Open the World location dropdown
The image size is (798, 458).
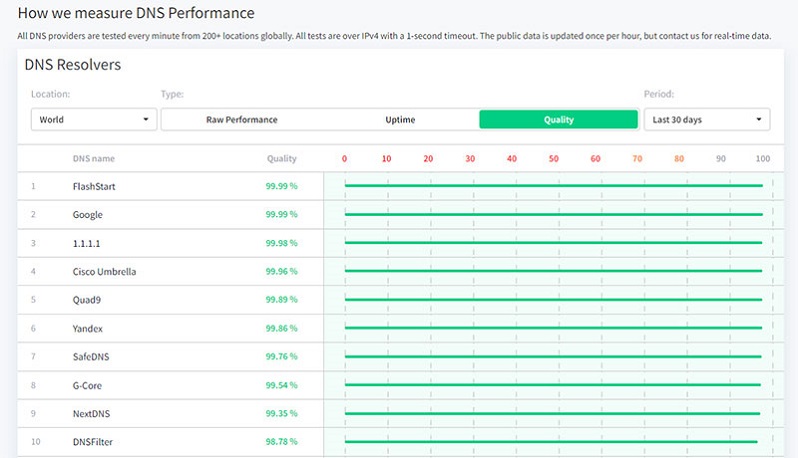93,120
